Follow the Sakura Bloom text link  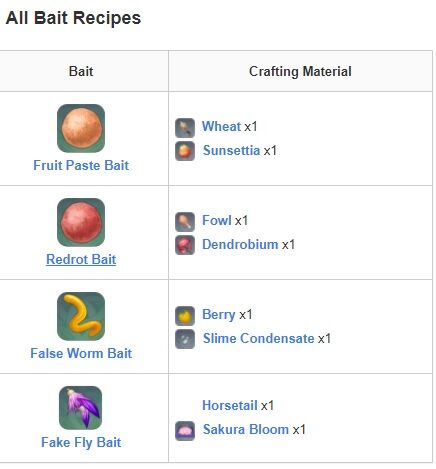[x=246, y=429]
